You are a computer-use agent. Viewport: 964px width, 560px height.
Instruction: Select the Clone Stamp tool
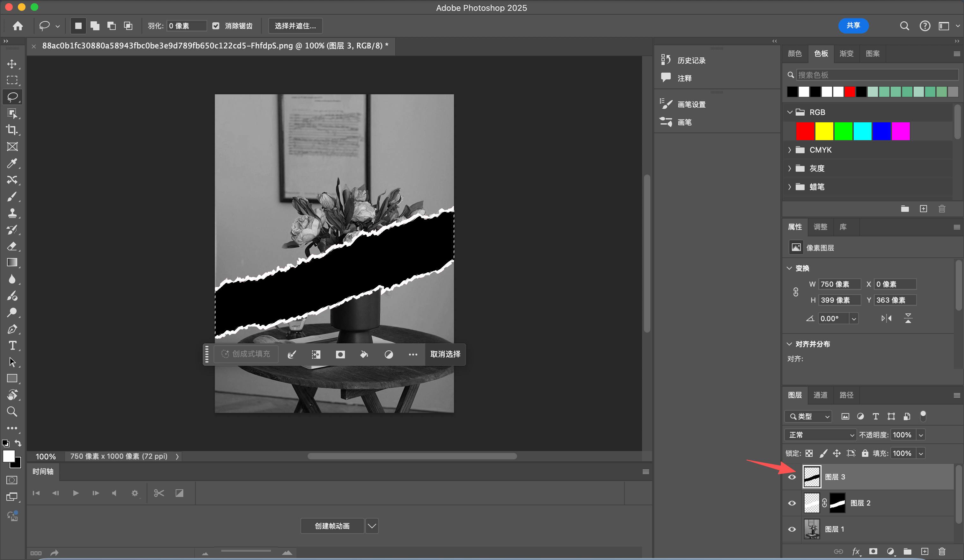pyautogui.click(x=12, y=213)
